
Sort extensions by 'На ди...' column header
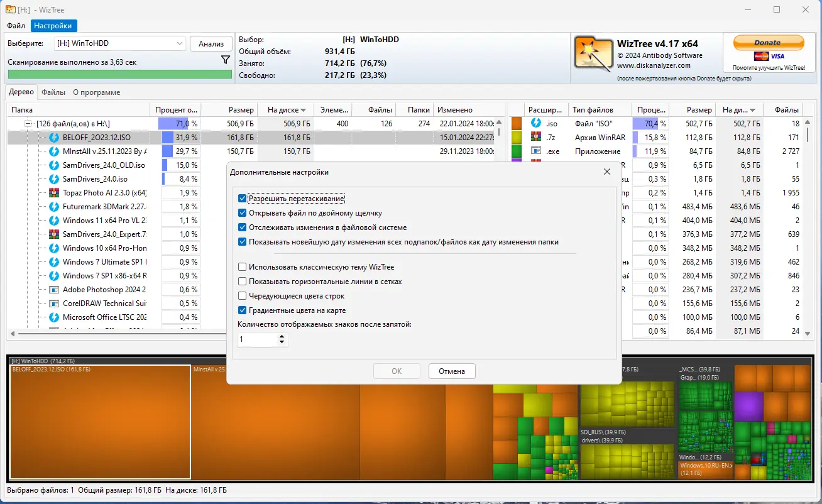(x=740, y=109)
